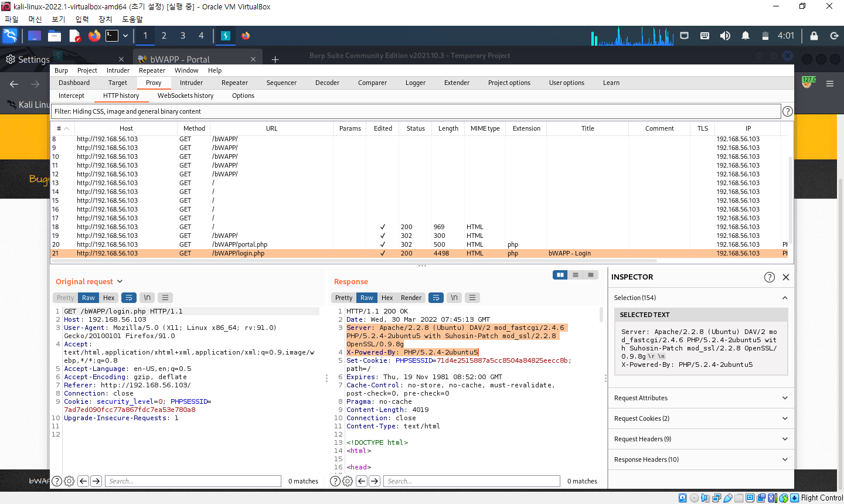The image size is (844, 504).
Task: Go to previous match in response search
Action: pos(362,481)
